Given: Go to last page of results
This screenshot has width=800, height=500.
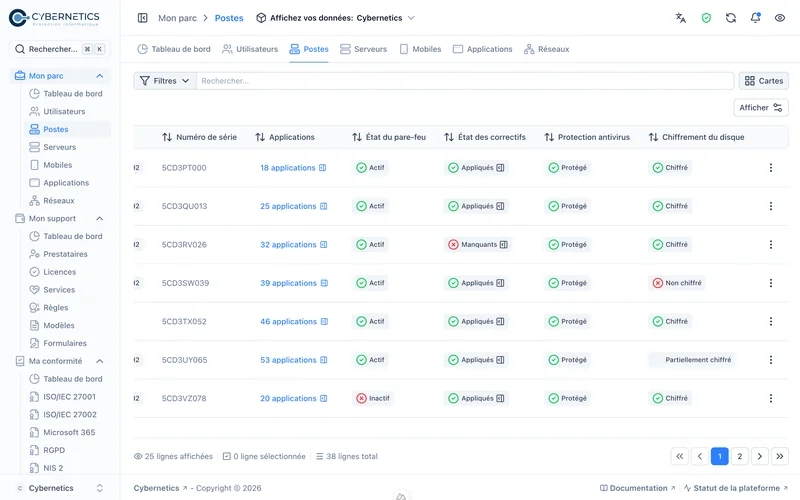Looking at the screenshot, I should (x=780, y=456).
